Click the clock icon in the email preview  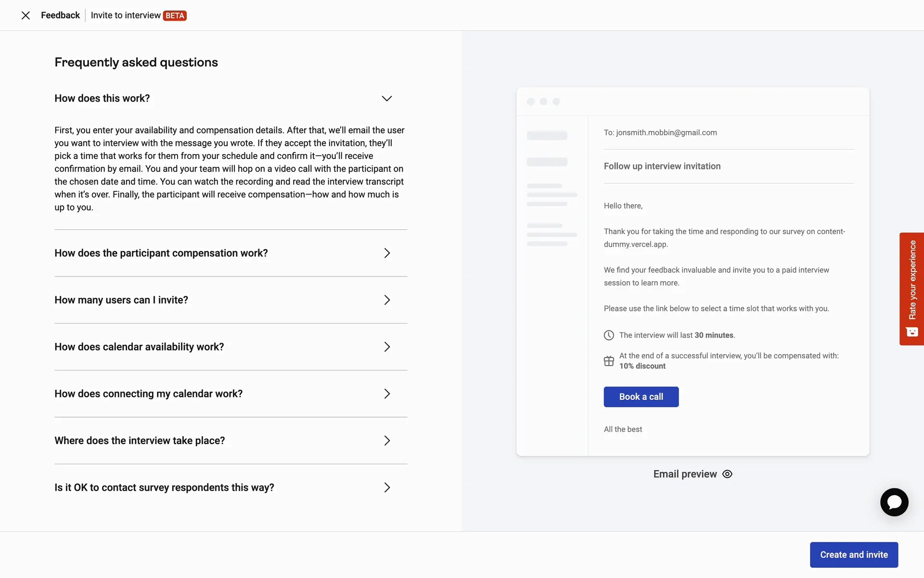[609, 335]
